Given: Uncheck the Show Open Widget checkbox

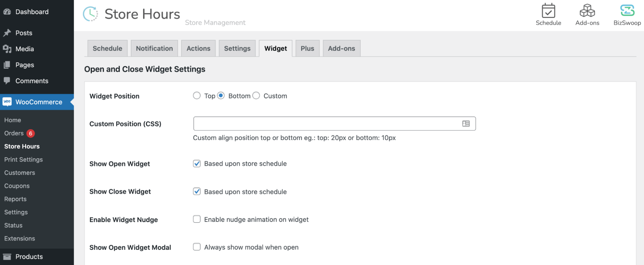Looking at the screenshot, I should [x=197, y=164].
